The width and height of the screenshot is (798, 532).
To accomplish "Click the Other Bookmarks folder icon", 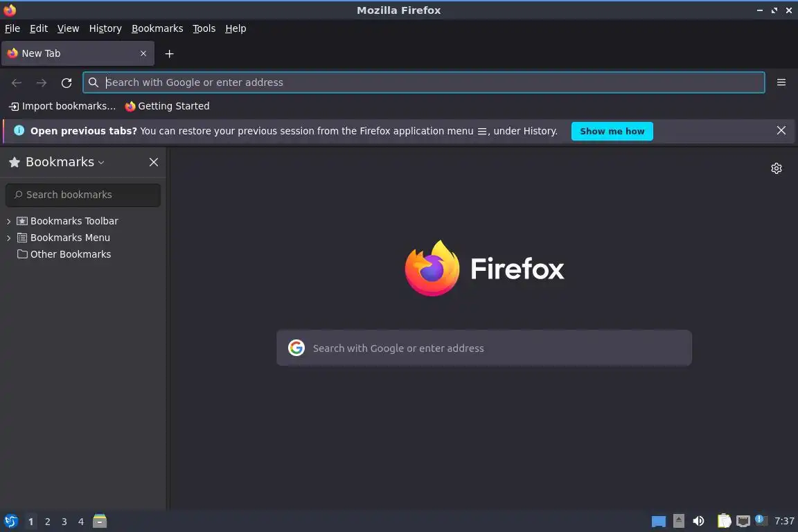I will point(22,254).
